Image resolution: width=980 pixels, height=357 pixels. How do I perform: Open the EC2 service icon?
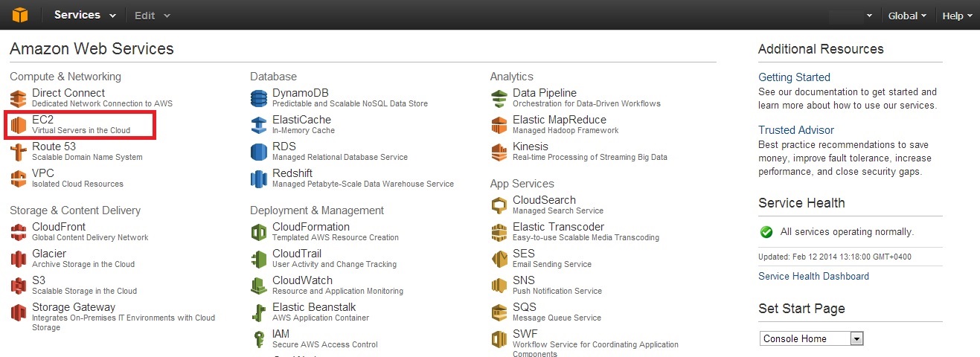[18, 125]
